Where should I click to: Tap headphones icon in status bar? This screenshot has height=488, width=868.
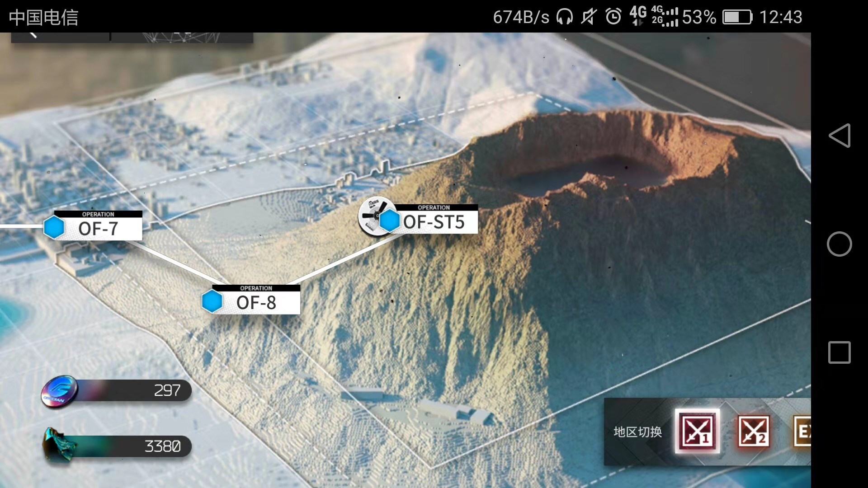pyautogui.click(x=564, y=17)
